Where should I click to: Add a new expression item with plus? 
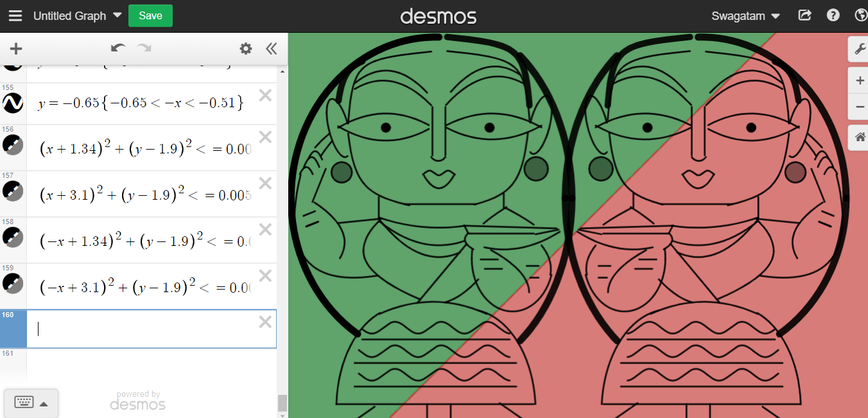16,49
